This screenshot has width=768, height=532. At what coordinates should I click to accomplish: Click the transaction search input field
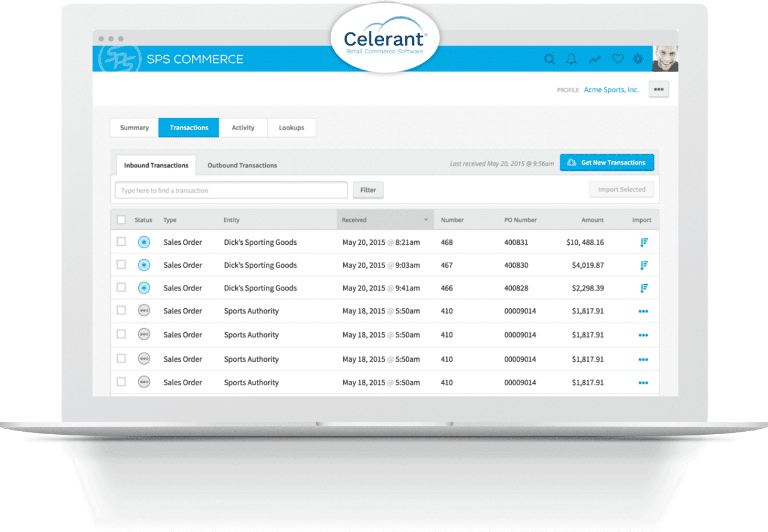click(x=231, y=190)
